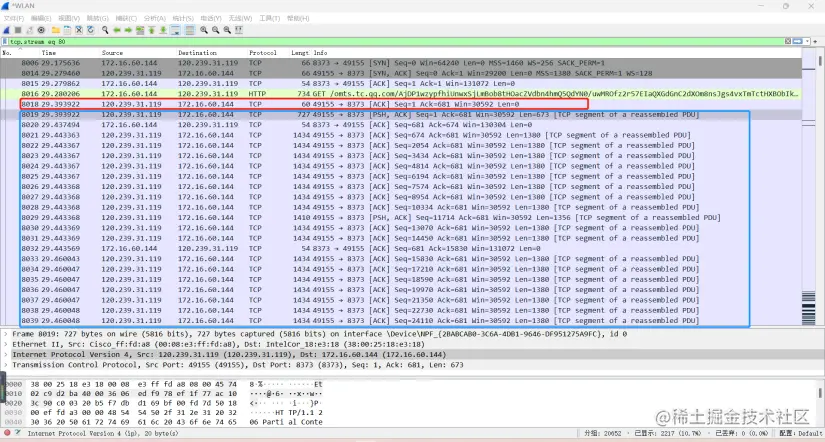Open Find Packet with the magnifier icon
825x442 pixels.
(x=105, y=30)
